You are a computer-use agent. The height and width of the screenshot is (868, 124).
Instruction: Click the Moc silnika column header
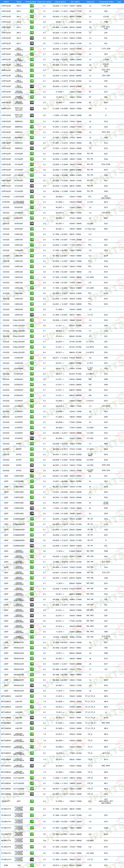pos(75,2)
